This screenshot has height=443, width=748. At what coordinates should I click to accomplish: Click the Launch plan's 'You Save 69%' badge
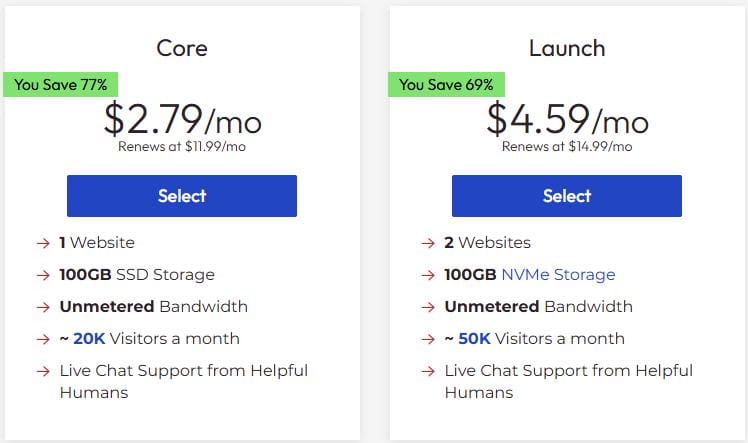coord(446,84)
